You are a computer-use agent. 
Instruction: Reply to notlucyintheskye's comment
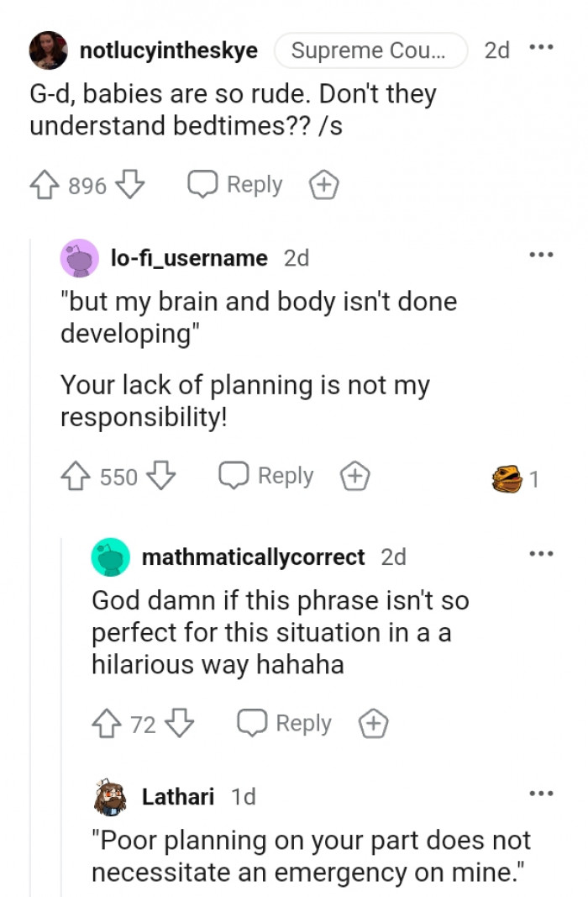click(x=236, y=185)
